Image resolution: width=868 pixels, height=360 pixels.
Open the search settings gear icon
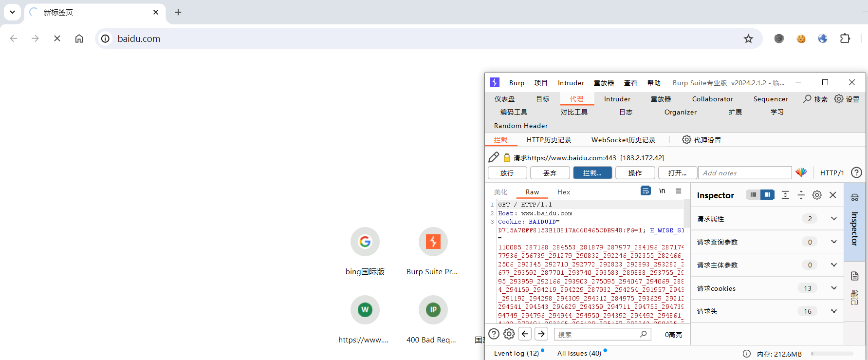[x=509, y=334]
